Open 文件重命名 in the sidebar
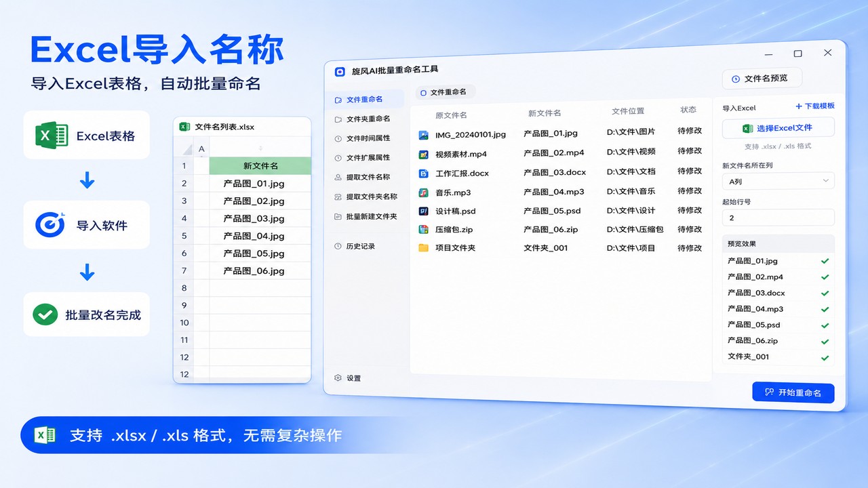 point(364,100)
